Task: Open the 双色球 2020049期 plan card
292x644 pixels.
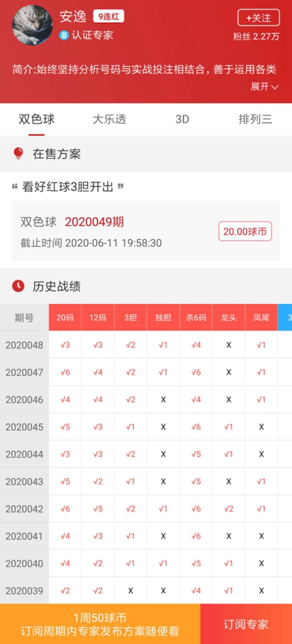Action: [x=146, y=231]
